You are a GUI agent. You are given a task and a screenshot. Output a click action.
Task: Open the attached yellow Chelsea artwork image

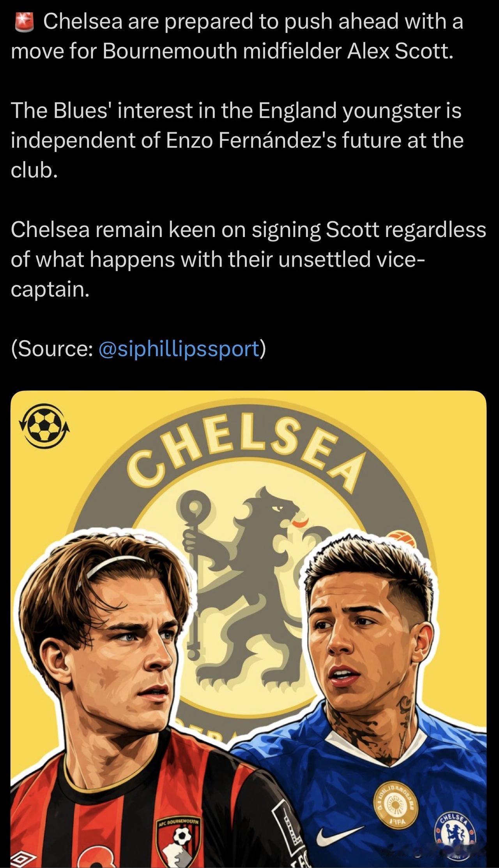point(249,629)
